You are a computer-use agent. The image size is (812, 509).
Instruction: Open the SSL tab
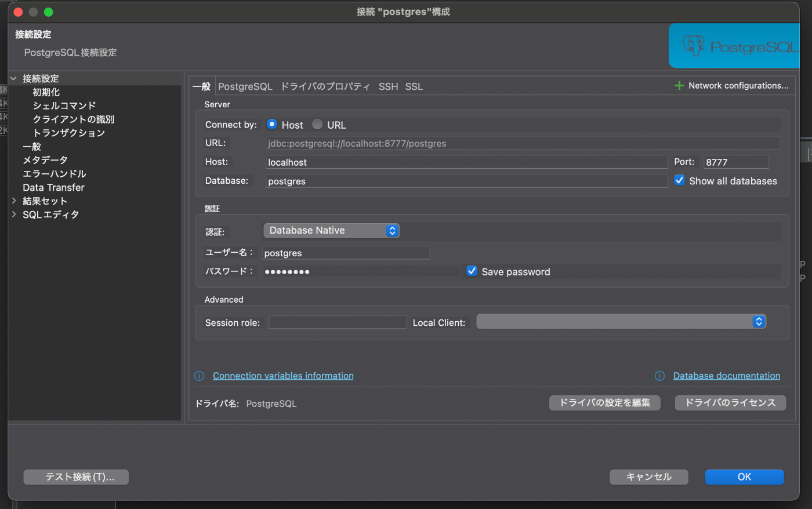click(414, 86)
